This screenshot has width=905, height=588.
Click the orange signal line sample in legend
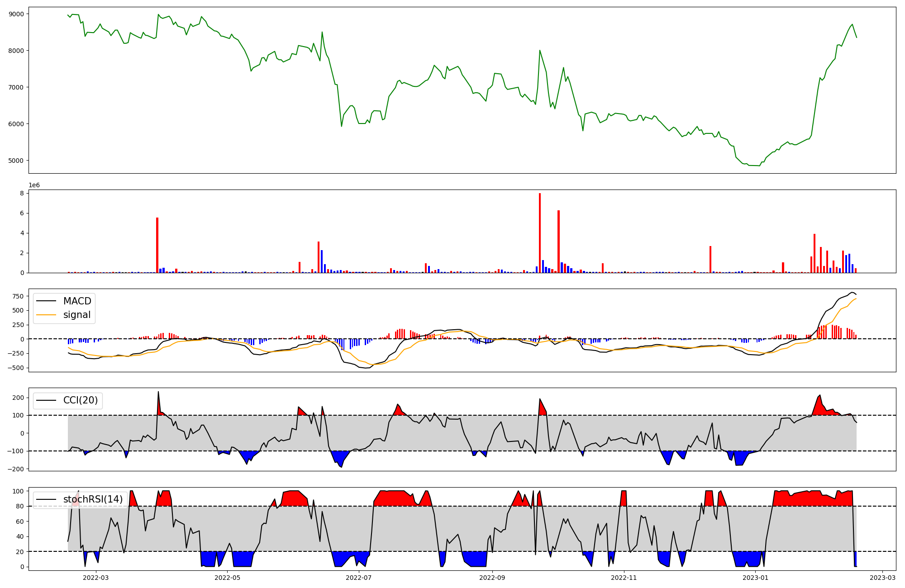[46, 315]
